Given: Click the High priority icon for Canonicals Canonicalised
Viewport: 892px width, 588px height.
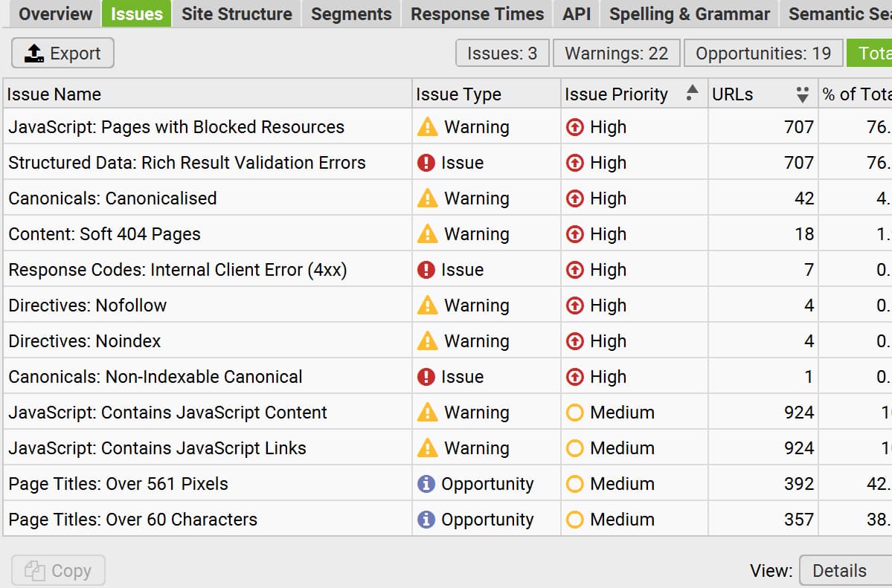Looking at the screenshot, I should click(574, 198).
